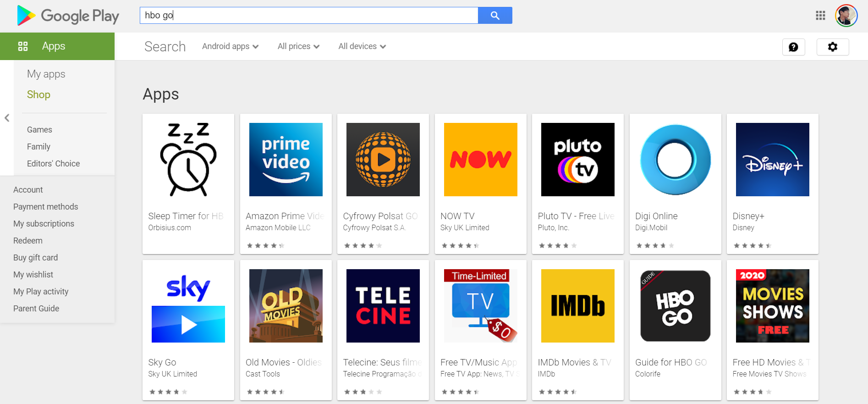Viewport: 868px width, 404px height.
Task: Open the Guide for HBO GO icon
Action: click(x=676, y=306)
